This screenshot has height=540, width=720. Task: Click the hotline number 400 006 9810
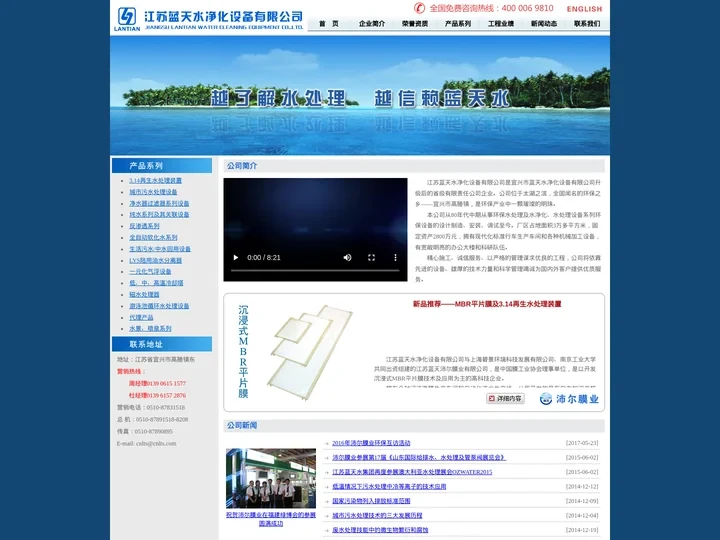(528, 8)
